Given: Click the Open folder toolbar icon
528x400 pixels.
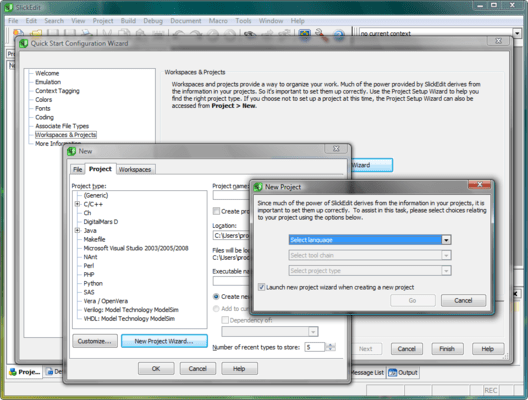Looking at the screenshot, I should 36,33.
